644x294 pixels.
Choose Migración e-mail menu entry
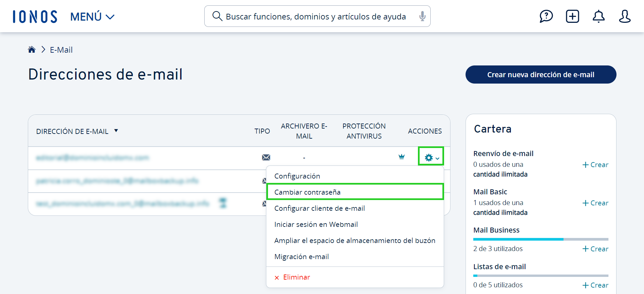click(x=355, y=257)
